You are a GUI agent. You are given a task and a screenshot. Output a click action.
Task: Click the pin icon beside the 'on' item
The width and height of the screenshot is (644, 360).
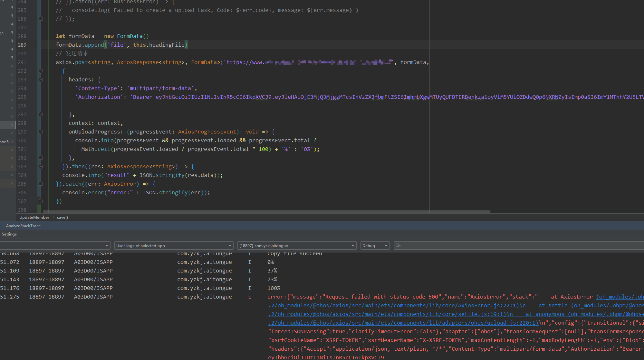tap(12, 33)
